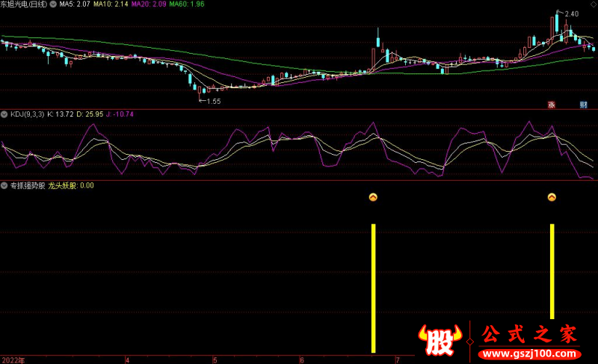This screenshot has width=598, height=364.
Task: Click the first orange signal arrow icon
Action: coord(373,197)
